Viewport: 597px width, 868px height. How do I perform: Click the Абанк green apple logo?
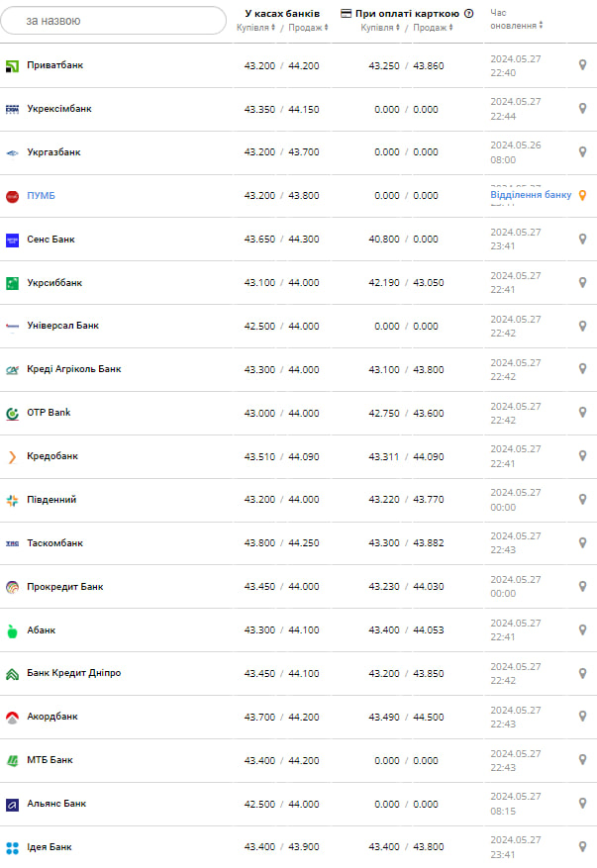13,630
